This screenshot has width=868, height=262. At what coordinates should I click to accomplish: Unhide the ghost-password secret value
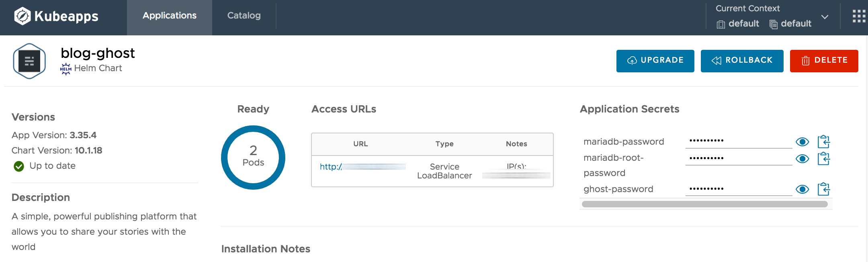802,189
